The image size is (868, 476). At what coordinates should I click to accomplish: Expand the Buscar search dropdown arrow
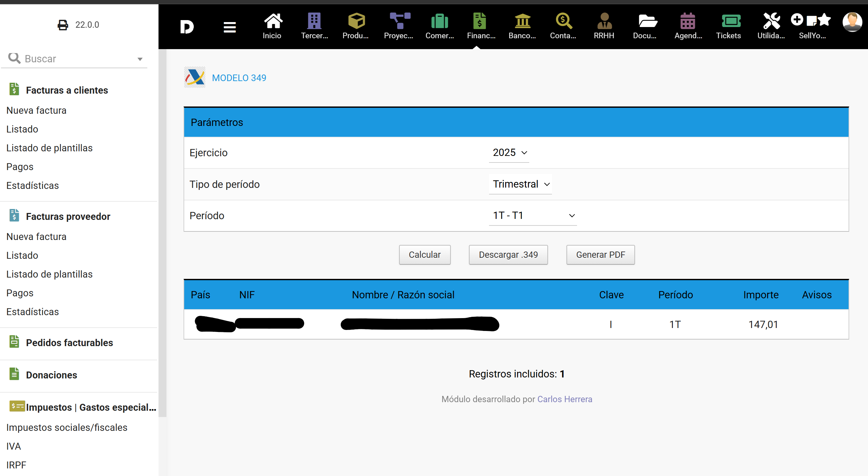[140, 59]
